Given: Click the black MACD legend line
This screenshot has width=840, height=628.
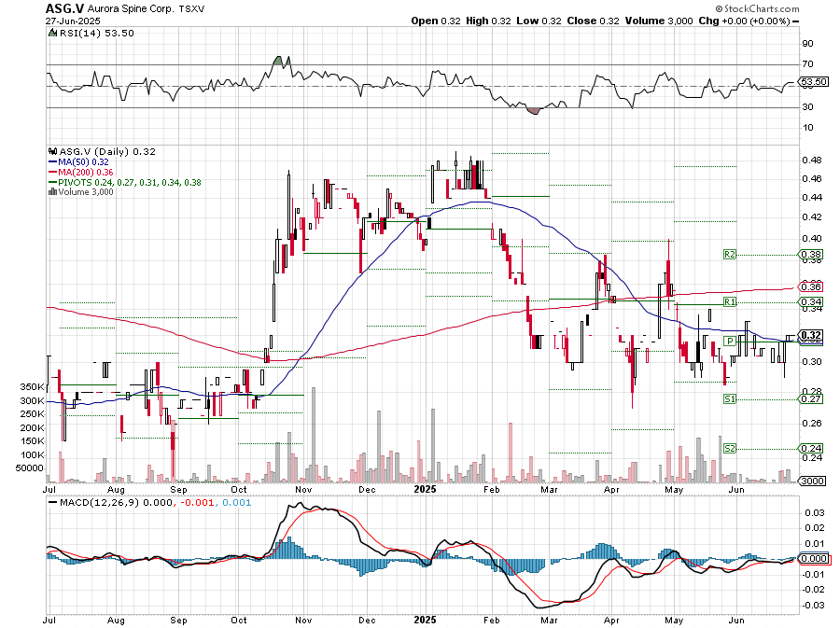Looking at the screenshot, I should [52, 503].
